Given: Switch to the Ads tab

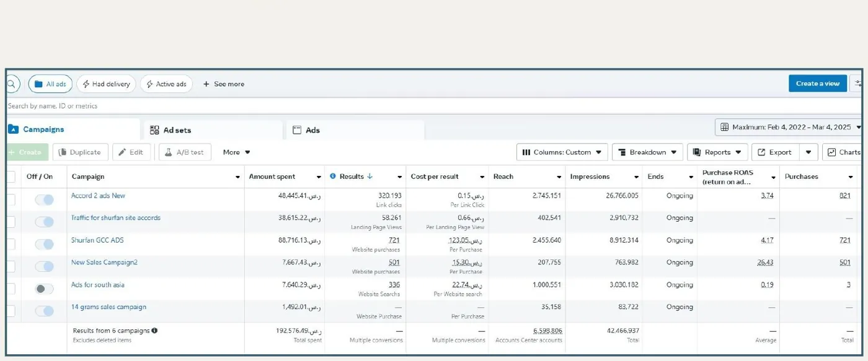Looking at the screenshot, I should (355, 130).
